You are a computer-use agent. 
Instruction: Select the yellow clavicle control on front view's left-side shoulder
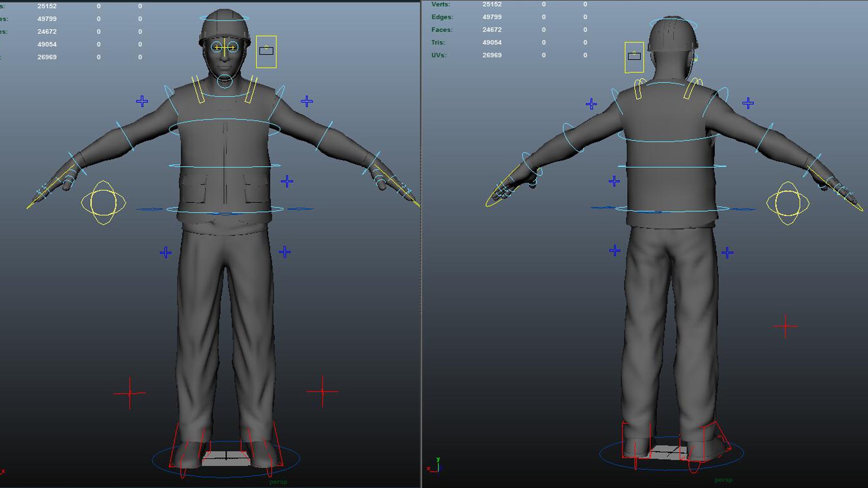pos(198,89)
